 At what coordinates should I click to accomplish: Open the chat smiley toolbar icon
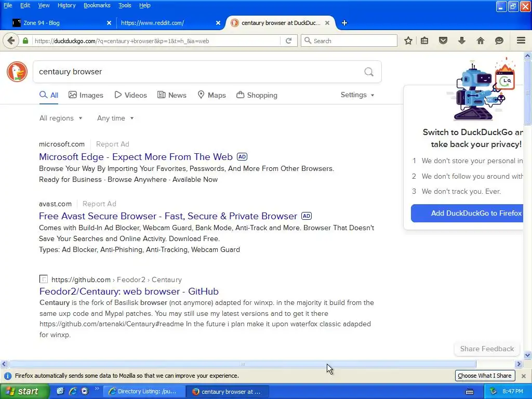click(x=499, y=41)
